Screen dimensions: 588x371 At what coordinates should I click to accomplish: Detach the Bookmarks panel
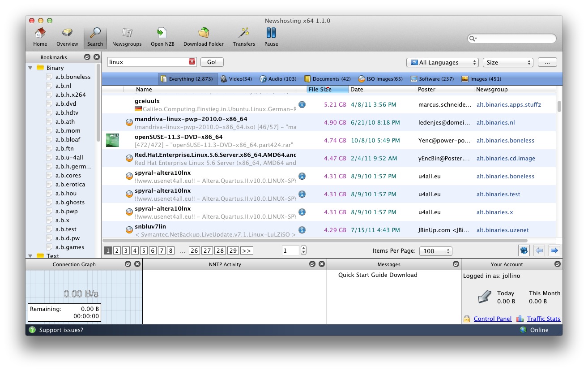pyautogui.click(x=87, y=57)
